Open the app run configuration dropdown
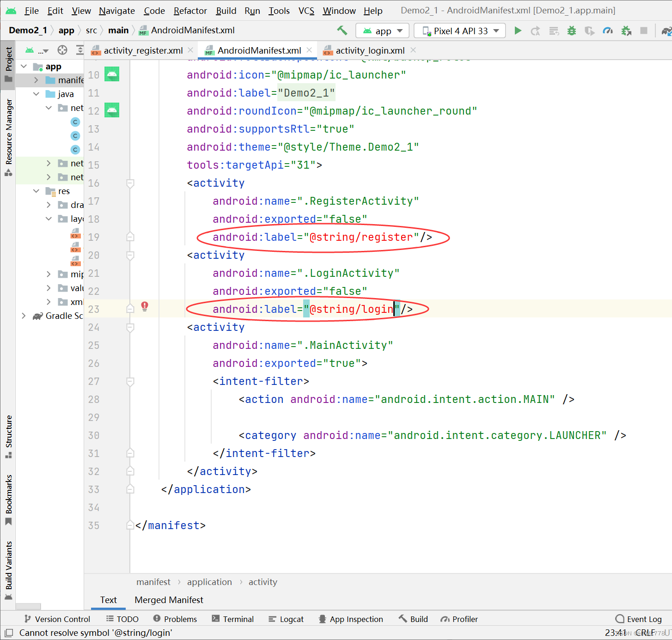This screenshot has width=672, height=640. 383,31
